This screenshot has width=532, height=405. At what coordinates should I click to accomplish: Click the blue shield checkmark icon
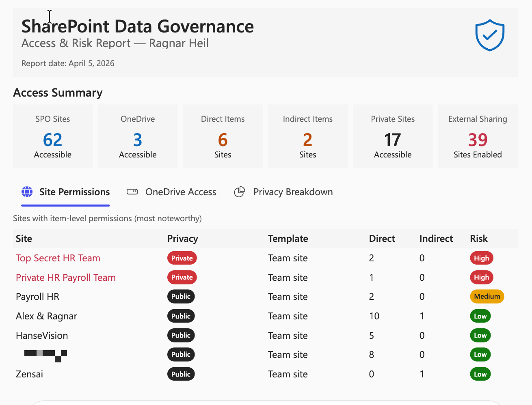pos(489,35)
